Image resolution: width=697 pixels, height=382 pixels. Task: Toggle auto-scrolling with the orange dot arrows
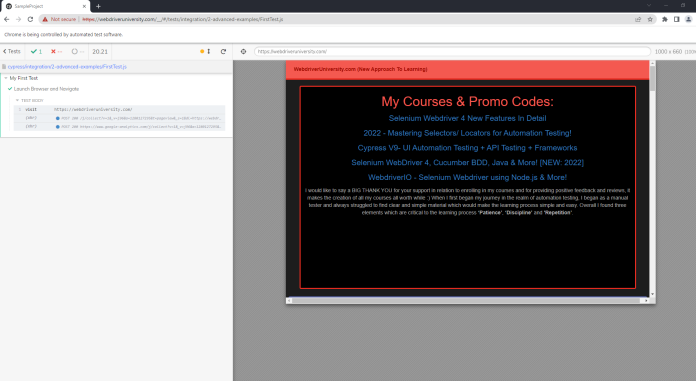point(205,52)
